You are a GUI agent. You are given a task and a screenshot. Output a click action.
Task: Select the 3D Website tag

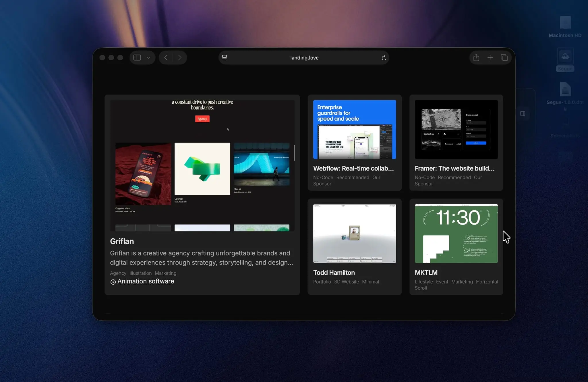[x=347, y=282]
